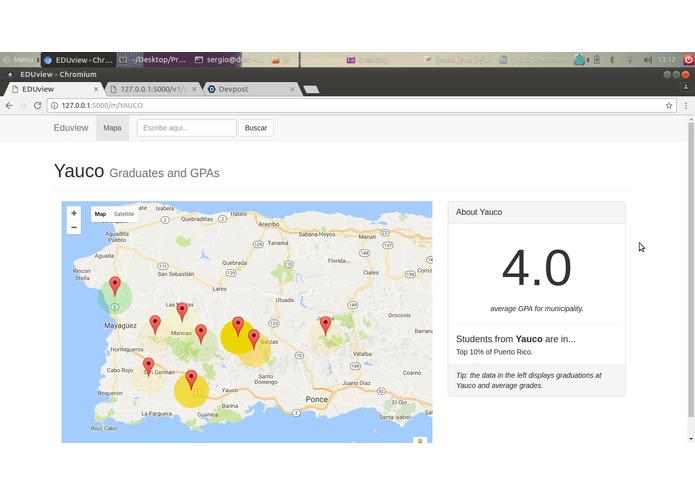Click the marker left of Yauco label
Screen dimensions: 695x494
click(191, 380)
